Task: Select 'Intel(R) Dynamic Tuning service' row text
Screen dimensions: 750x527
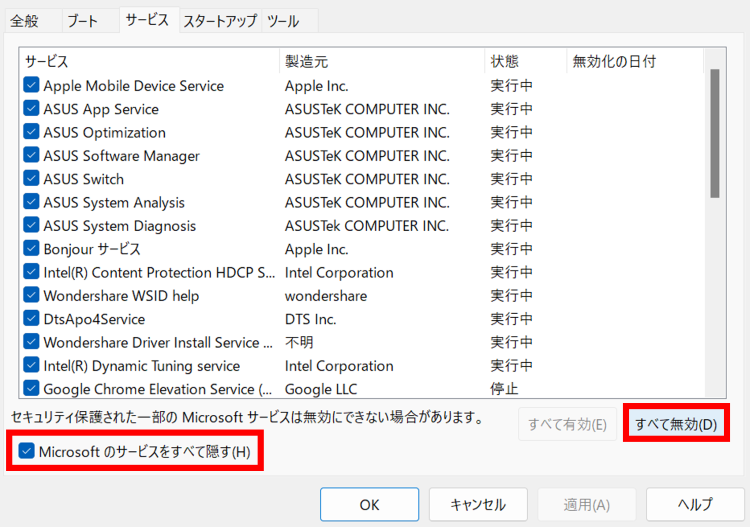Action: click(x=142, y=366)
